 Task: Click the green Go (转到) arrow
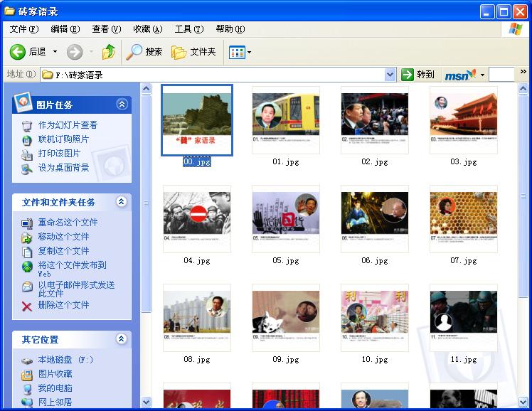tap(407, 74)
